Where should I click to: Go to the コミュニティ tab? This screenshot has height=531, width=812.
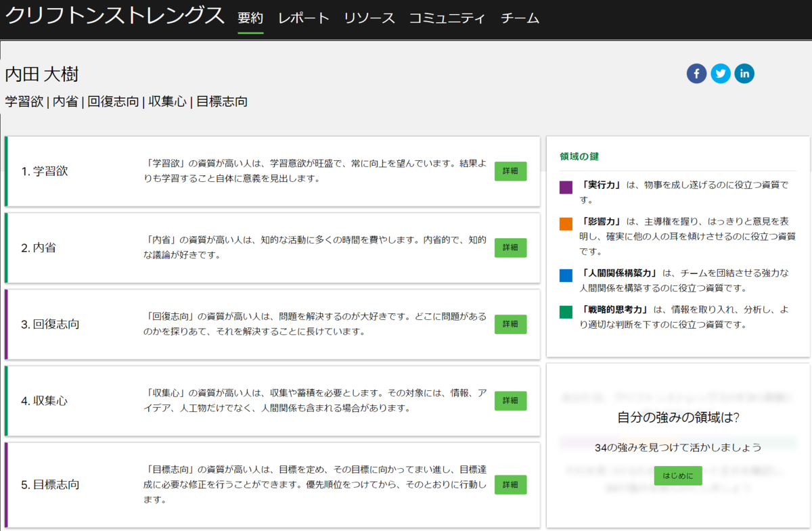447,18
